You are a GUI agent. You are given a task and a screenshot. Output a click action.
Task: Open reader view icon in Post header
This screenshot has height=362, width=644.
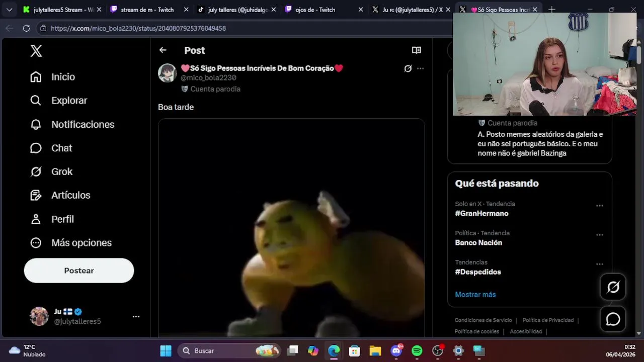416,50
